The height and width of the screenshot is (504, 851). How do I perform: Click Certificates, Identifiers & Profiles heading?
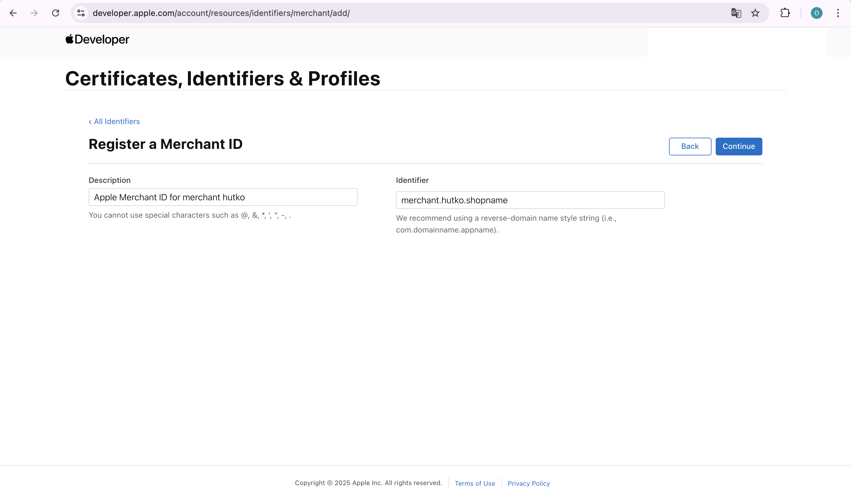(223, 79)
